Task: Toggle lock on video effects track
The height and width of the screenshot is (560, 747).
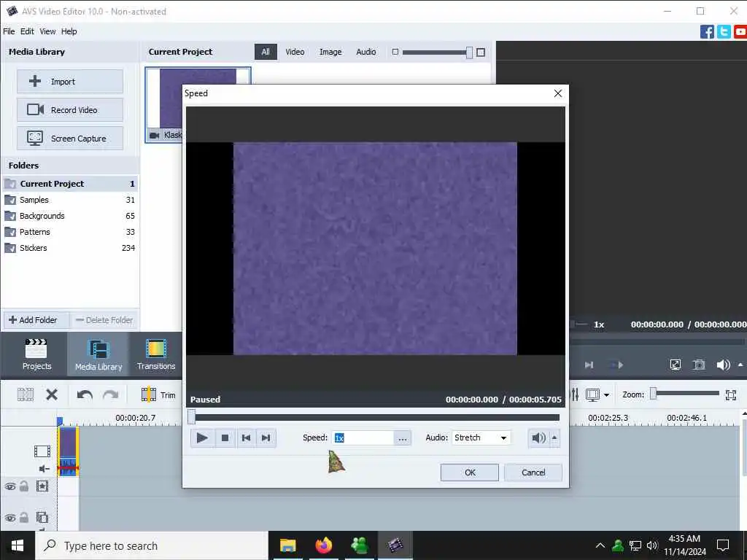Action: [x=24, y=486]
